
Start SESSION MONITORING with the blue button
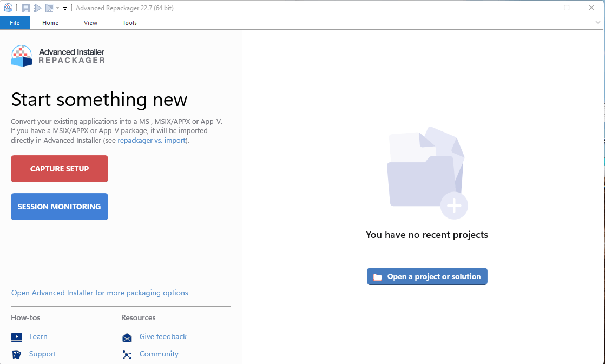tap(60, 207)
